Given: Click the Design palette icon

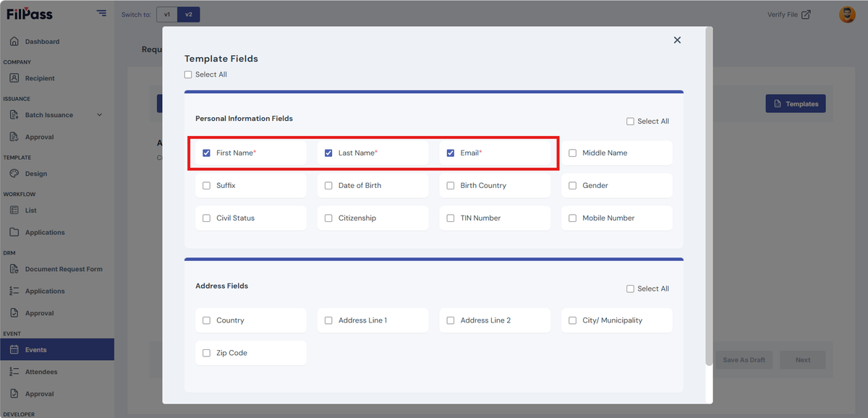Looking at the screenshot, I should [14, 174].
